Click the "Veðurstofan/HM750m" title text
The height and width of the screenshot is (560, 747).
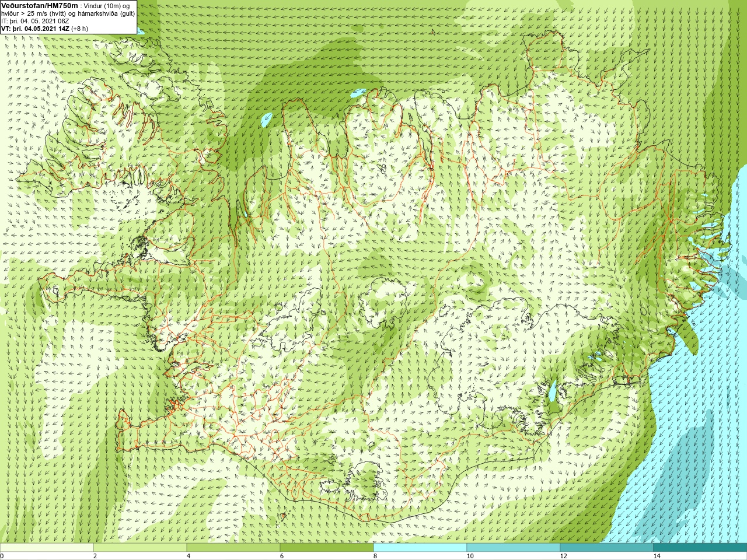coord(40,5)
